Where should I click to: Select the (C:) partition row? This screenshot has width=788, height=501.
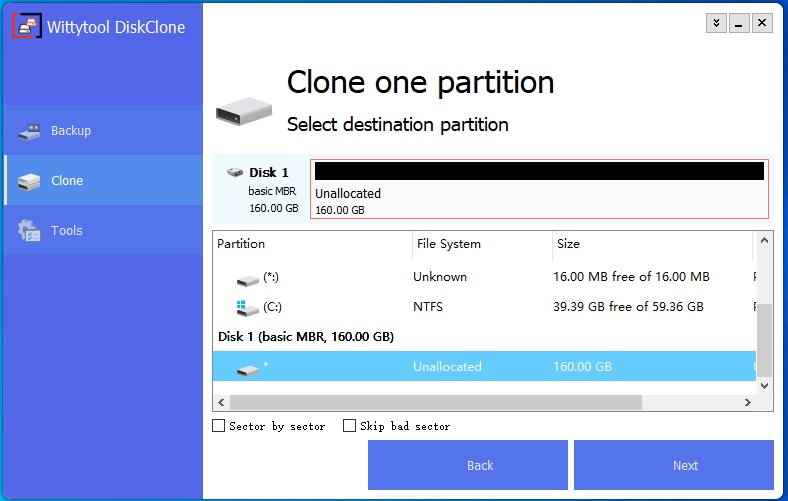[x=484, y=307]
